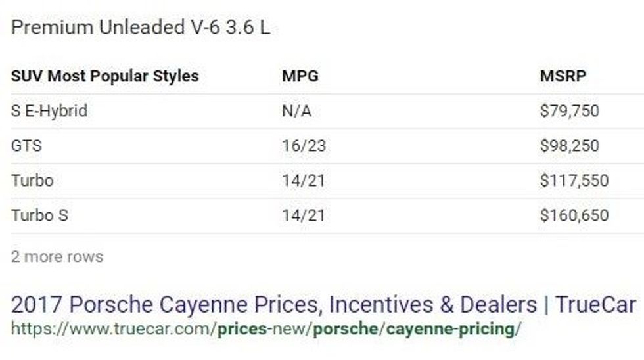Click the $98,250 MSRP price

569,146
